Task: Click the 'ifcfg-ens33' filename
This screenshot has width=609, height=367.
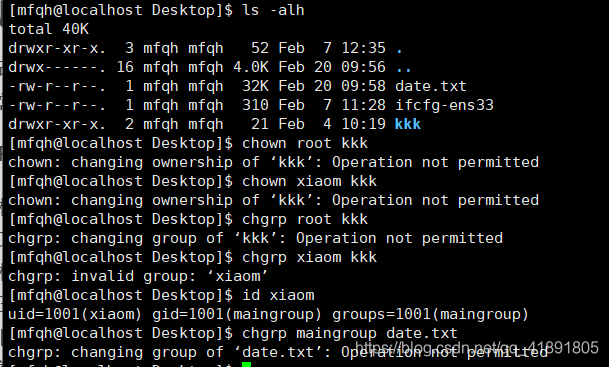Action: pos(444,105)
